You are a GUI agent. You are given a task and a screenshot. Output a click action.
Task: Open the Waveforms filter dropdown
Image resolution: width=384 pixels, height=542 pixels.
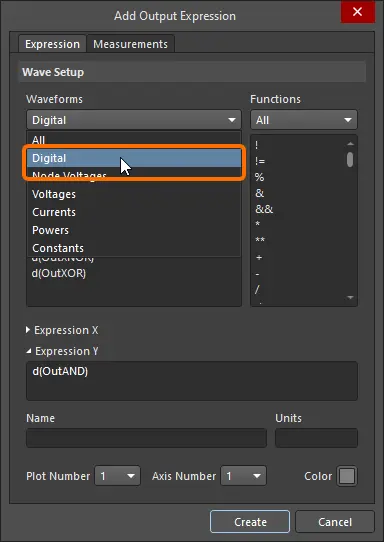click(134, 120)
